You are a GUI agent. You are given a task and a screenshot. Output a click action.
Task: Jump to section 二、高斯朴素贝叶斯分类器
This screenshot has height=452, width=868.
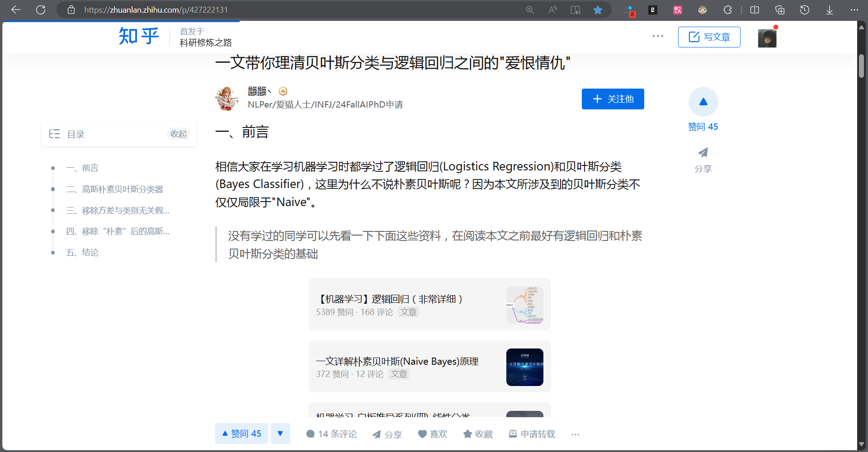(x=114, y=189)
